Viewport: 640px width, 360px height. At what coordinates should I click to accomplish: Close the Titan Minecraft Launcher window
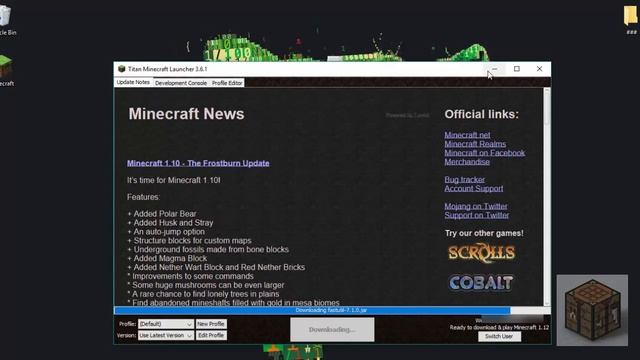(539, 69)
